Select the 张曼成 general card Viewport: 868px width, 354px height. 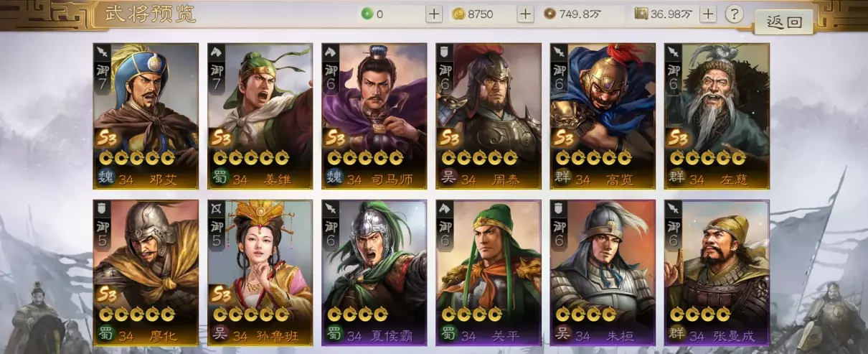(717, 273)
